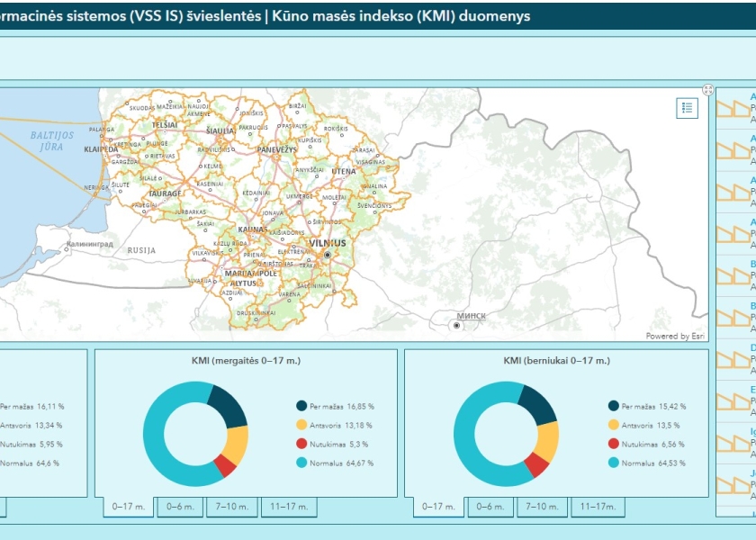Image resolution: width=756 pixels, height=540 pixels.
Task: Select the 7–10 m. tab under girls chart
Action: point(232,507)
